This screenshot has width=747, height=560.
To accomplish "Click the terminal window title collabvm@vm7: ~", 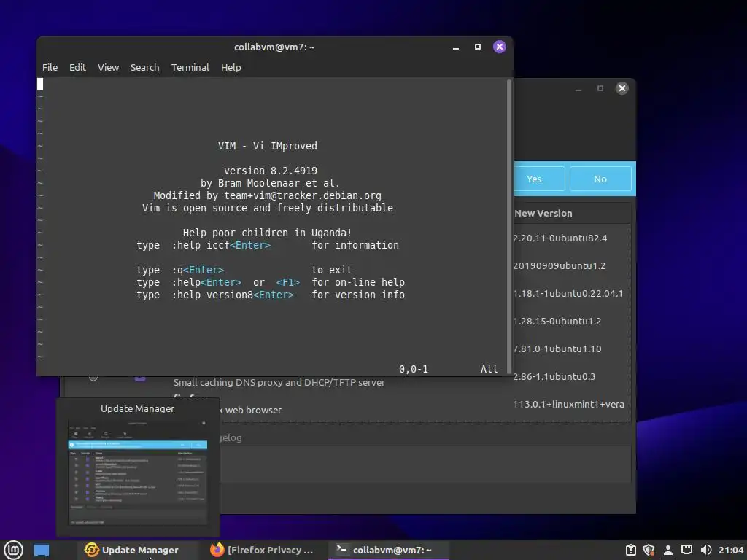I will pyautogui.click(x=274, y=47).
